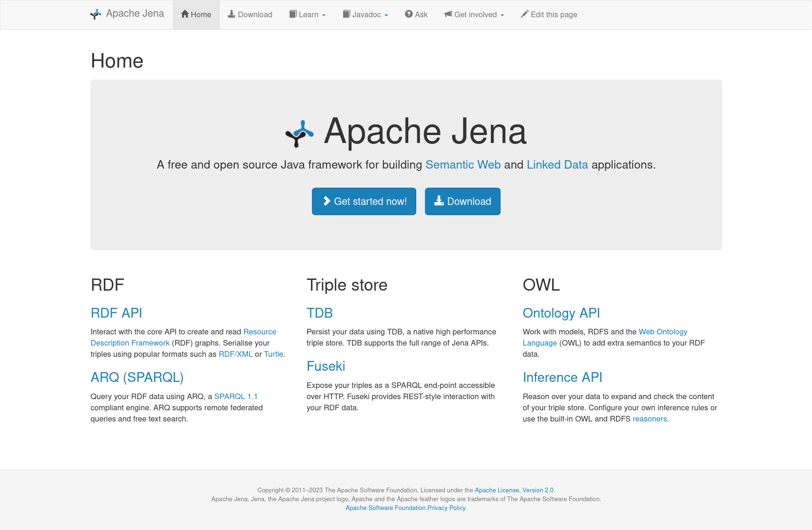Expand the Learn dropdown caret
Image resolution: width=812 pixels, height=530 pixels.
tap(324, 15)
